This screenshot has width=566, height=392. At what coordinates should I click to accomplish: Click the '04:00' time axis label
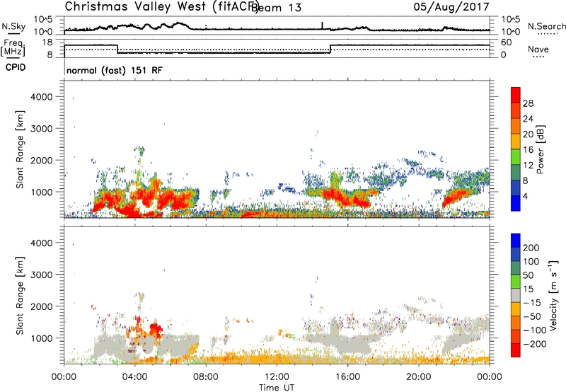coord(135,377)
